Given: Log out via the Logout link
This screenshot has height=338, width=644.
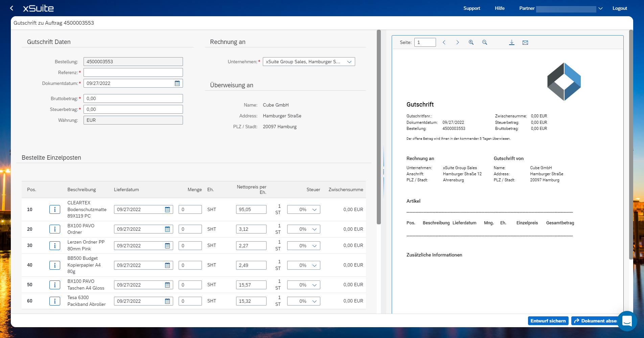Looking at the screenshot, I should pos(620,8).
